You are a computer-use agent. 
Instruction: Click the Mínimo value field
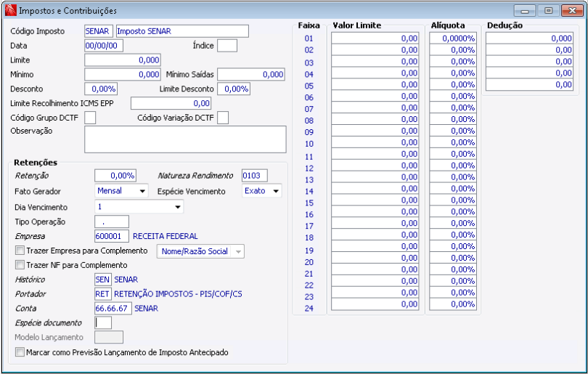pos(123,74)
